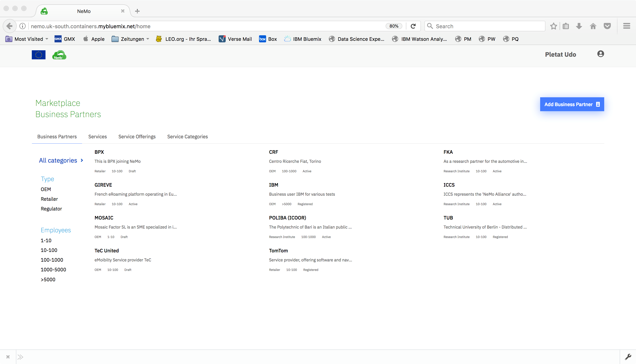
Task: Switch to the Services tab
Action: click(x=97, y=137)
